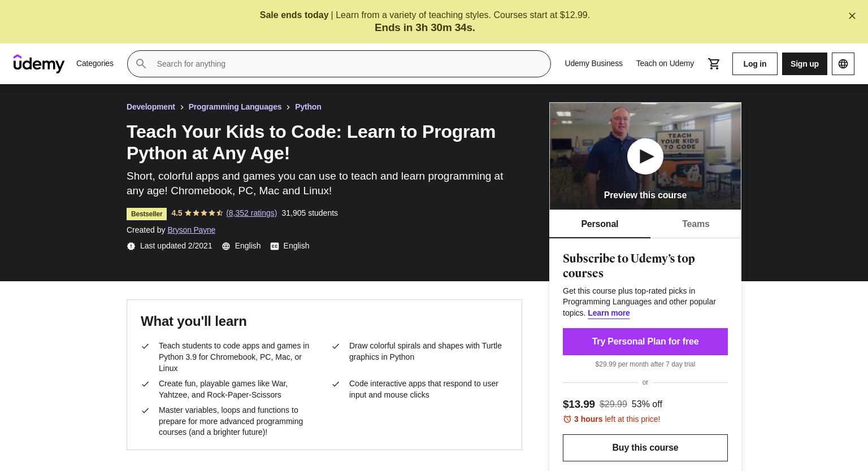Click checkmark beside Create fun playable games
This screenshot has width=868, height=471.
145,384
